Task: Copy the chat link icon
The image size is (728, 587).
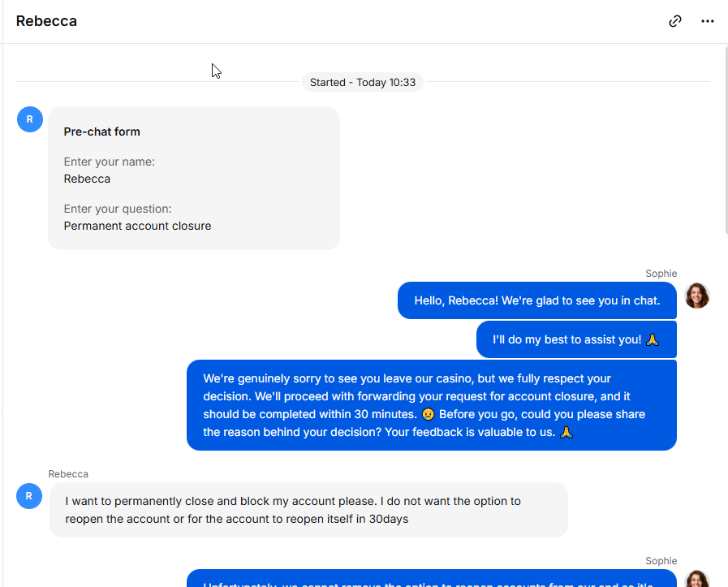Action: coord(674,21)
